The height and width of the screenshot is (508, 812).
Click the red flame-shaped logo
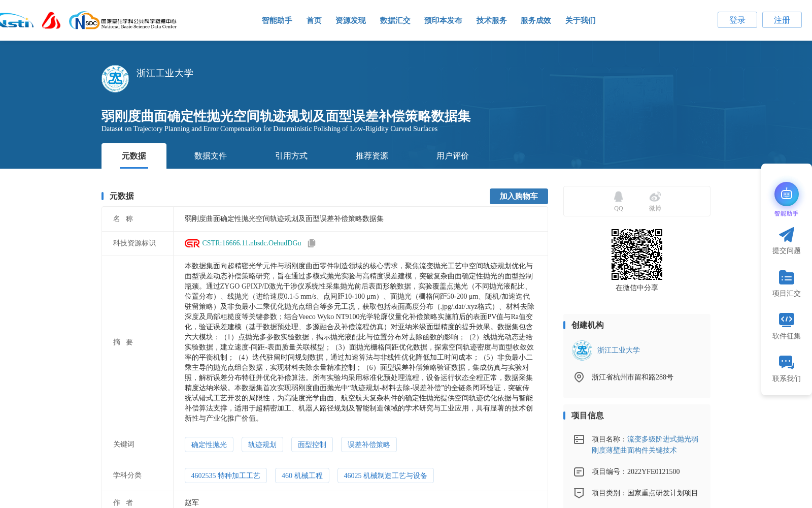pos(51,20)
